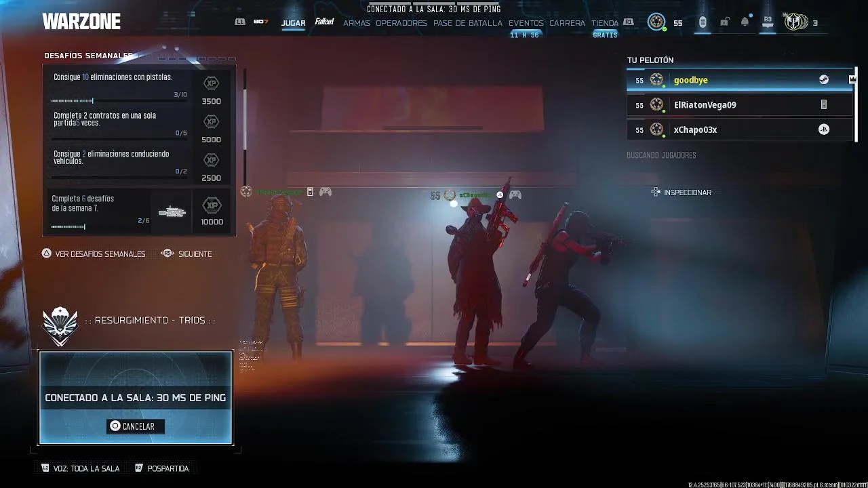
Task: Click the rank emblem on ElRiatonVega09's row
Action: pyautogui.click(x=656, y=105)
